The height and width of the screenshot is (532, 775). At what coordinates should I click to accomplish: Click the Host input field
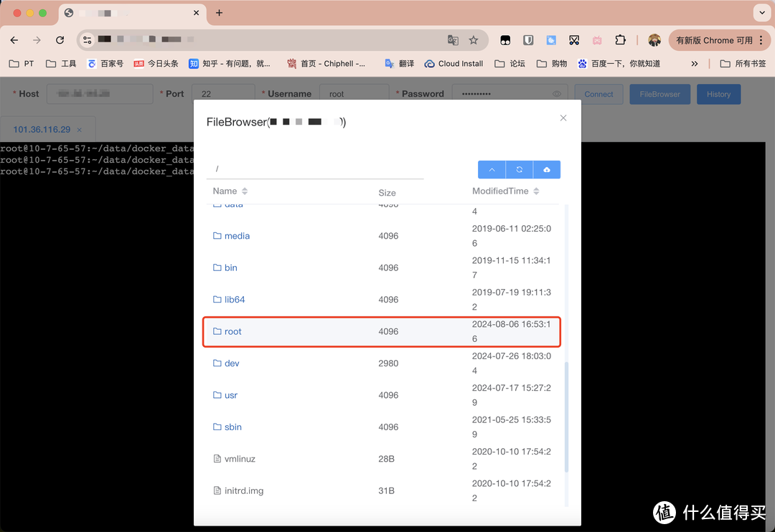pyautogui.click(x=100, y=94)
